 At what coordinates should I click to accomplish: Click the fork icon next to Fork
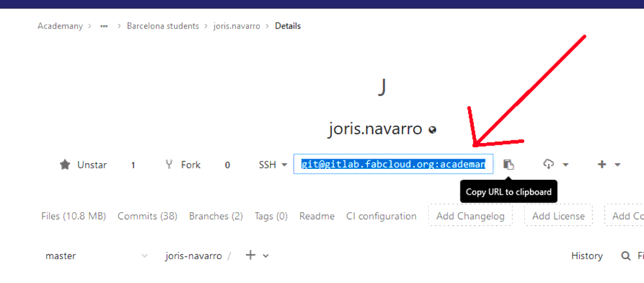point(169,164)
